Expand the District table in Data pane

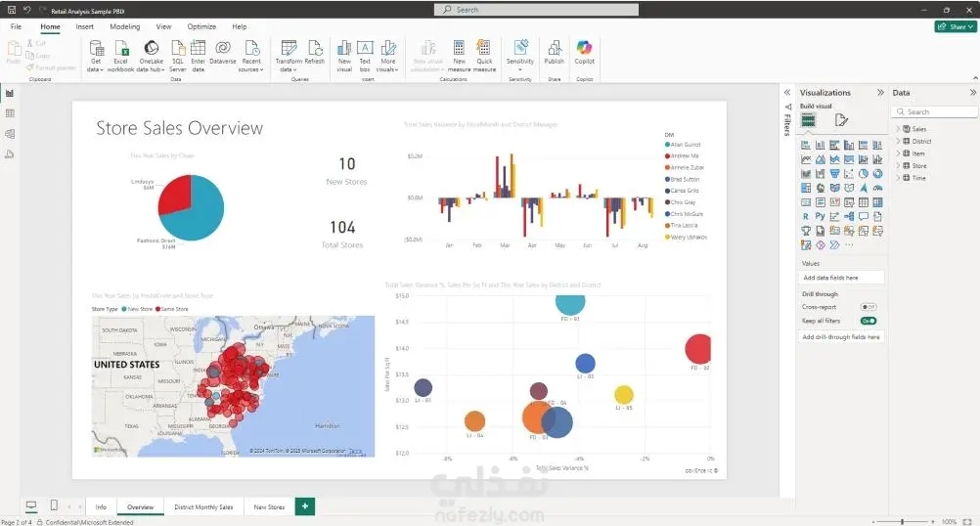898,141
